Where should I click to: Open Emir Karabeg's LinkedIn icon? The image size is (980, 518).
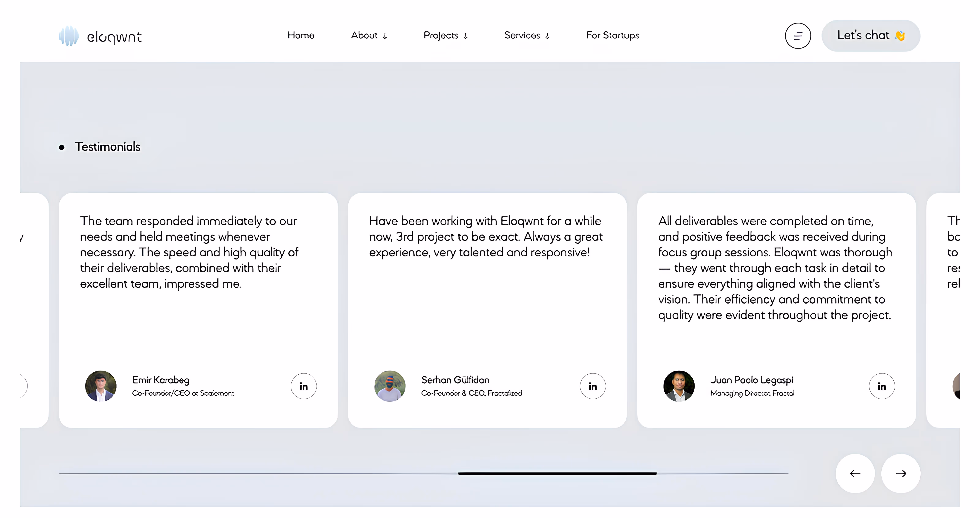304,386
